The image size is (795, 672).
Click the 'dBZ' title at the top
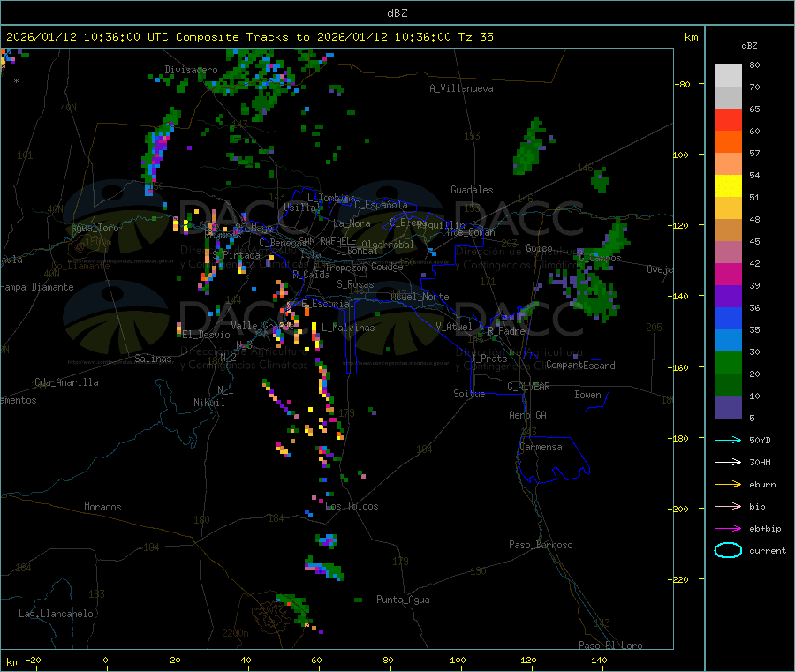click(x=397, y=13)
